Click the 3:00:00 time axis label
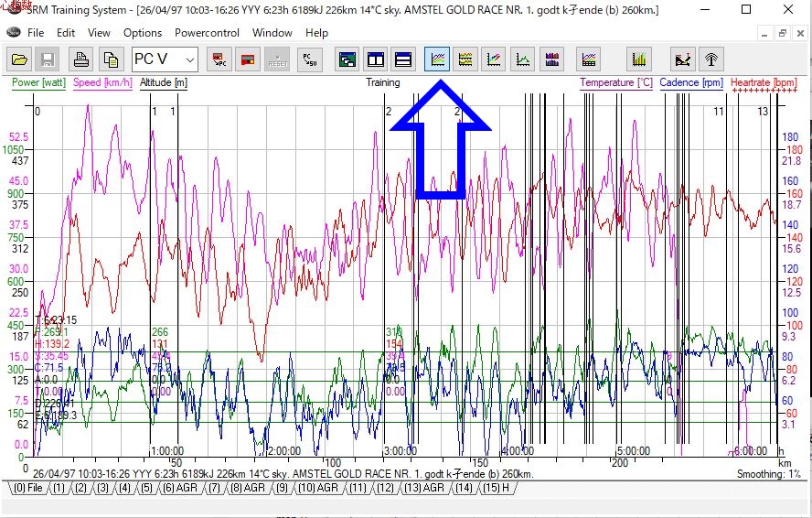This screenshot has height=518, width=812. click(401, 451)
